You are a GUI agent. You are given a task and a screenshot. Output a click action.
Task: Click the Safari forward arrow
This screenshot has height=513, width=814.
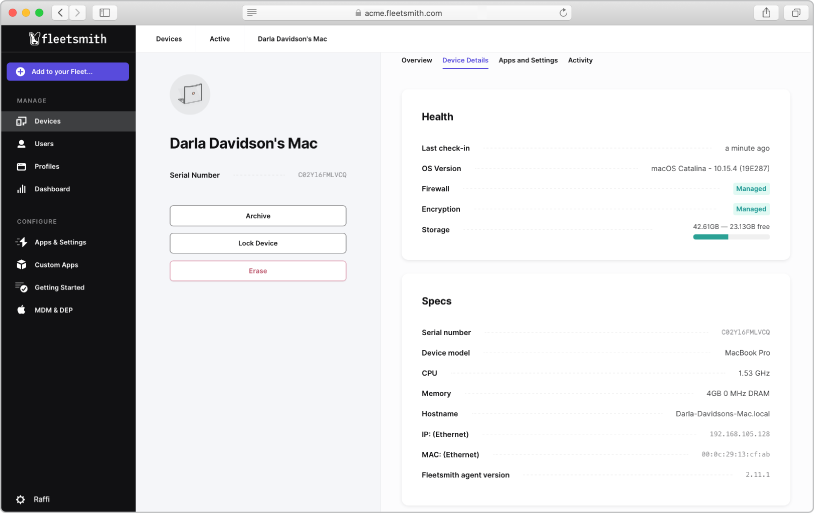tap(77, 12)
